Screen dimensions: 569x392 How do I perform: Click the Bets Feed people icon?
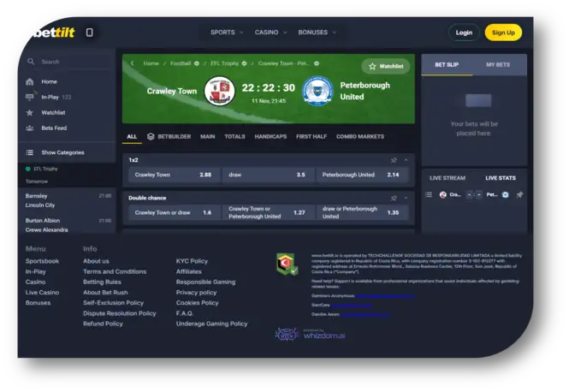[30, 128]
